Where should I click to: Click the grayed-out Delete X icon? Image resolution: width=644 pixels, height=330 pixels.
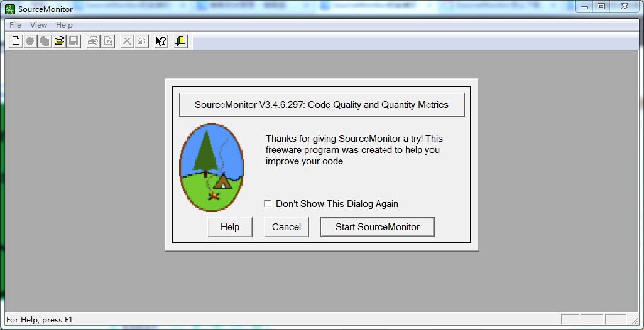(x=128, y=41)
